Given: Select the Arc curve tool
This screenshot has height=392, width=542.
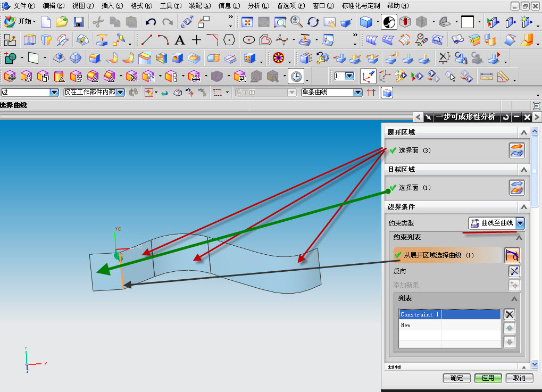Looking at the screenshot, I should (x=163, y=40).
